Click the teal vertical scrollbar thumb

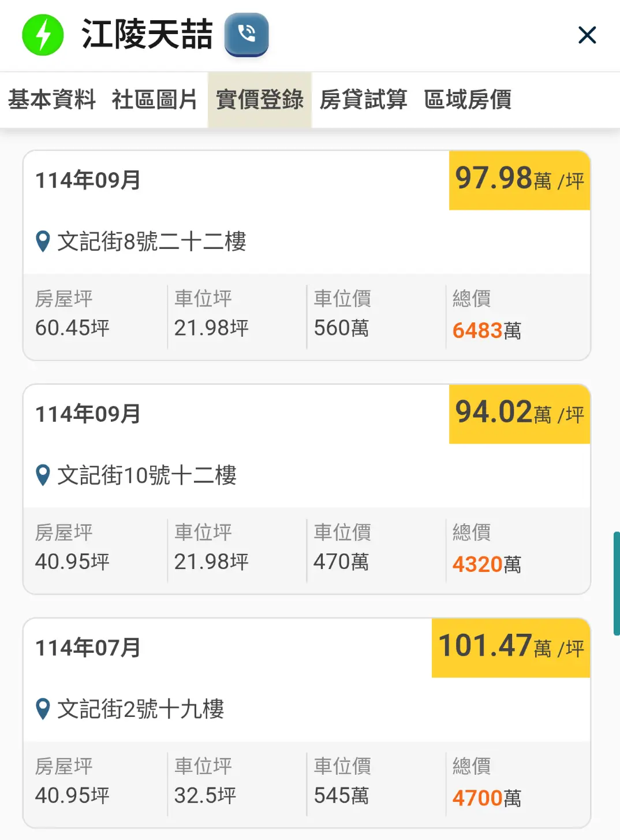[616, 583]
